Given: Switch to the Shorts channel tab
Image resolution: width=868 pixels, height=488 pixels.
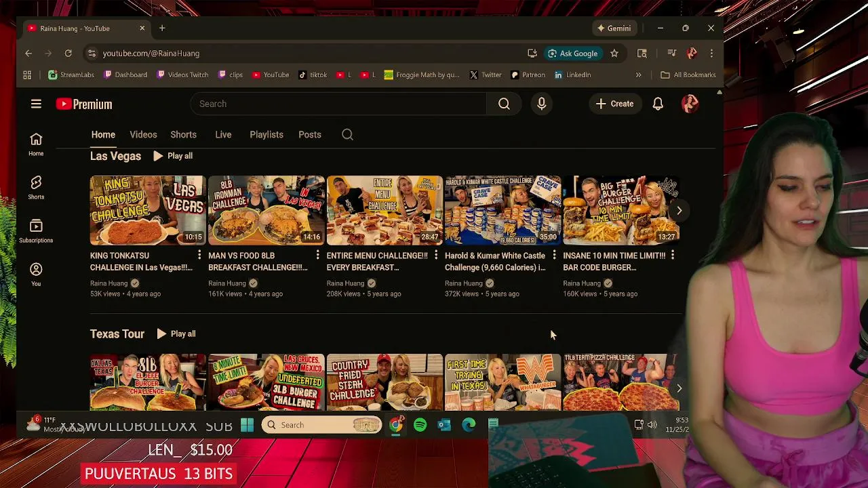Looking at the screenshot, I should pos(183,134).
